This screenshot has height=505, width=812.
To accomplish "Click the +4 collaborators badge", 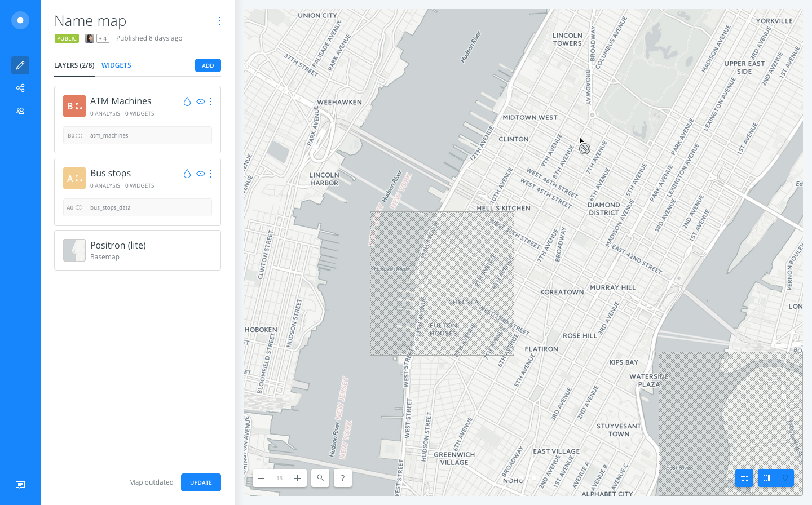I will pyautogui.click(x=103, y=38).
